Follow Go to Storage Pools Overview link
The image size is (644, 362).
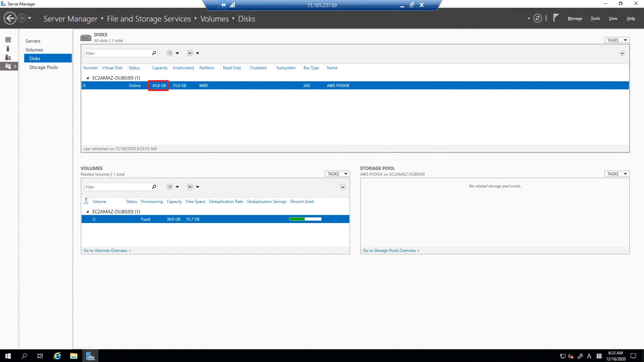391,250
